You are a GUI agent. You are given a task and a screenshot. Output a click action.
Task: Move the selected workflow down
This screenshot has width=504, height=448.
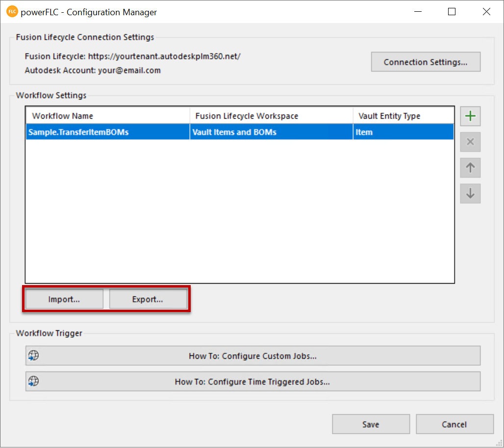pyautogui.click(x=470, y=193)
